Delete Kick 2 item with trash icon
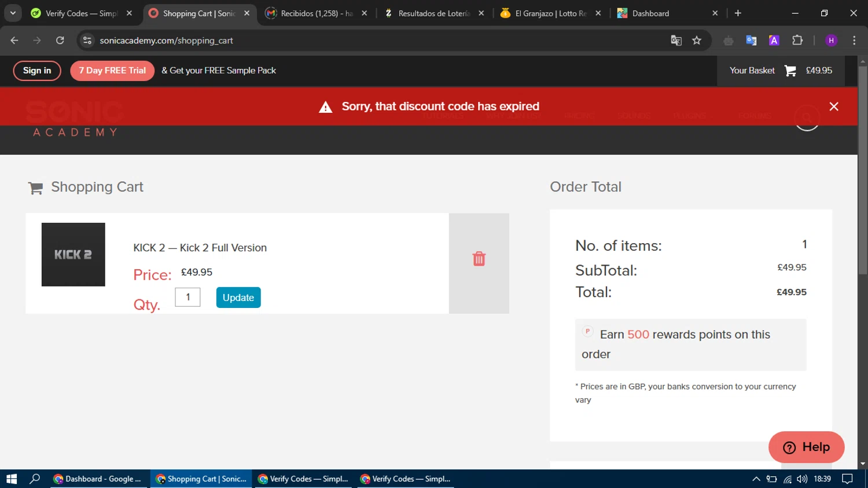 (x=479, y=259)
